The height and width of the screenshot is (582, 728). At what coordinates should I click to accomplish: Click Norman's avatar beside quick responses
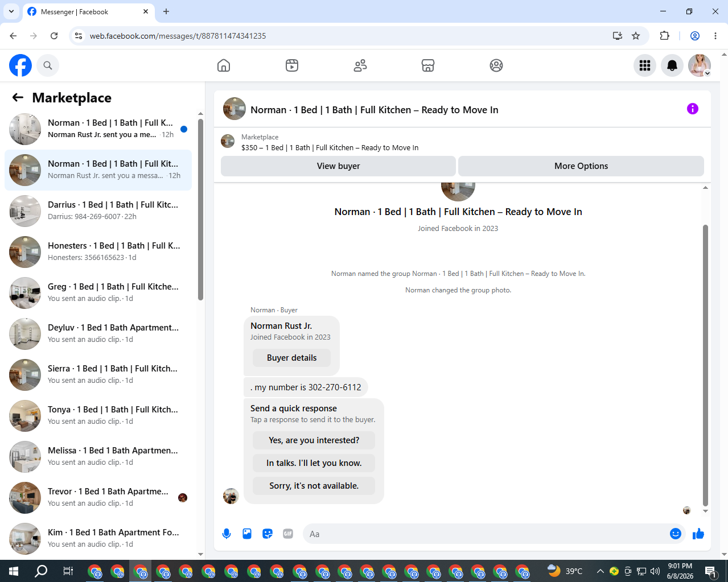231,496
